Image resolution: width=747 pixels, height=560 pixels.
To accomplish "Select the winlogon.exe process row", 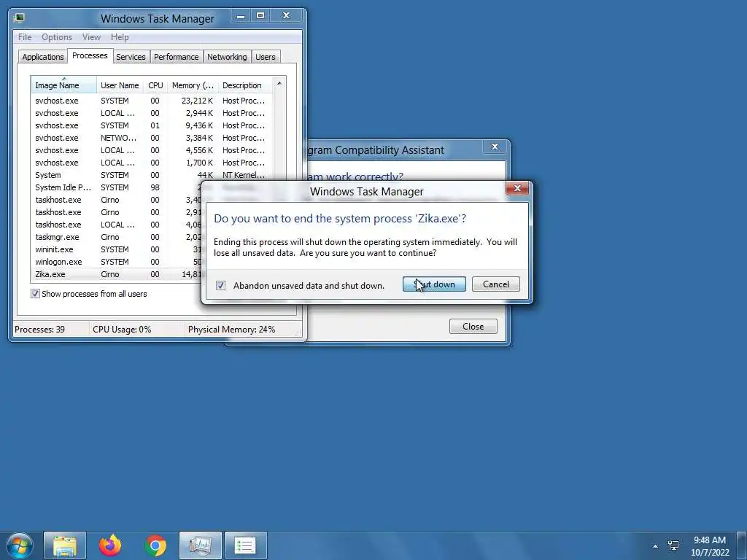I will [x=116, y=262].
